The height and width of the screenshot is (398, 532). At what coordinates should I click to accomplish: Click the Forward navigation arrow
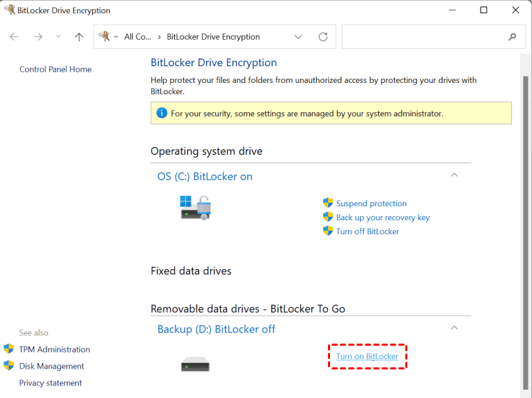[38, 37]
